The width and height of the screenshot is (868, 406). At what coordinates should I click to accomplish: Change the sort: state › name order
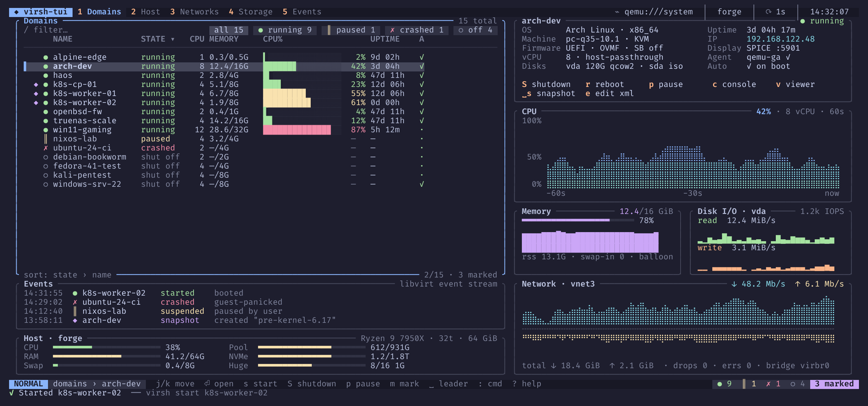68,275
